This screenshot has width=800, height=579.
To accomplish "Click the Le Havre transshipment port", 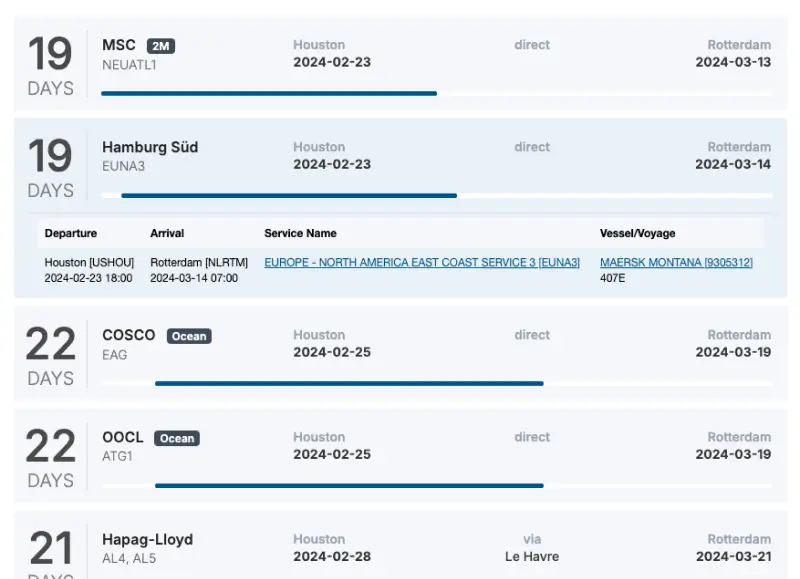I will tap(532, 556).
